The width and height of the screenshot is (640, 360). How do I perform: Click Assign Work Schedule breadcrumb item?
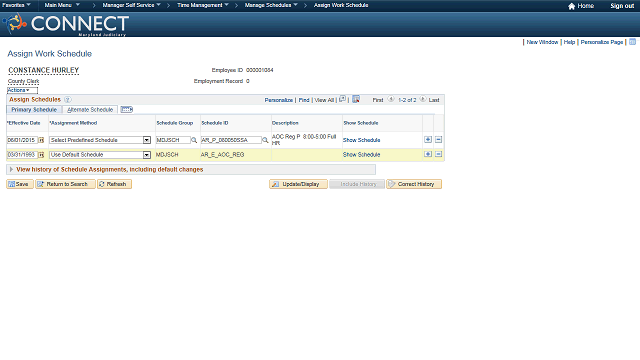pyautogui.click(x=341, y=5)
